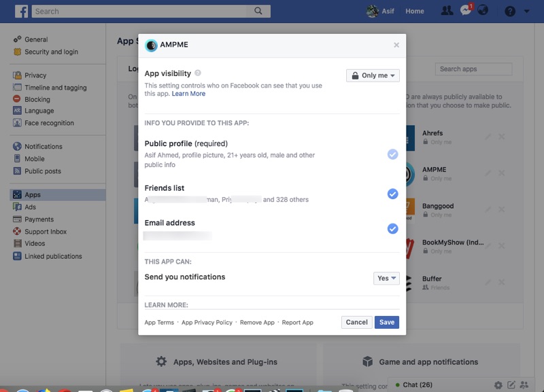Screen dimensions: 544x392
Task: Open Ads settings
Action: (x=30, y=207)
